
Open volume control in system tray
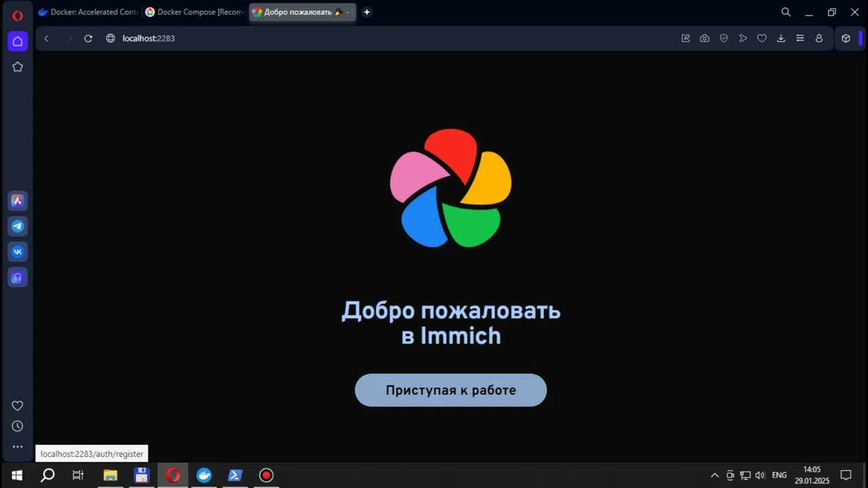tap(759, 475)
